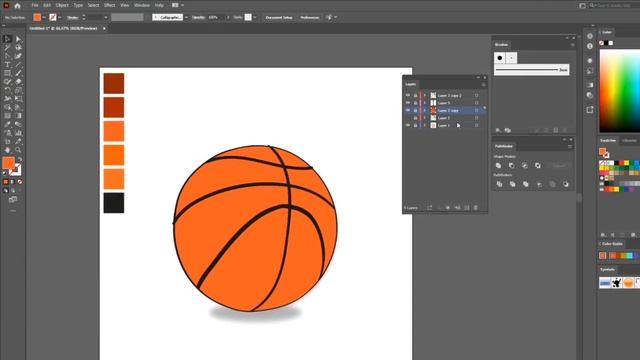The height and width of the screenshot is (360, 640).
Task: Select the Line Segment tool
Action: [18, 64]
